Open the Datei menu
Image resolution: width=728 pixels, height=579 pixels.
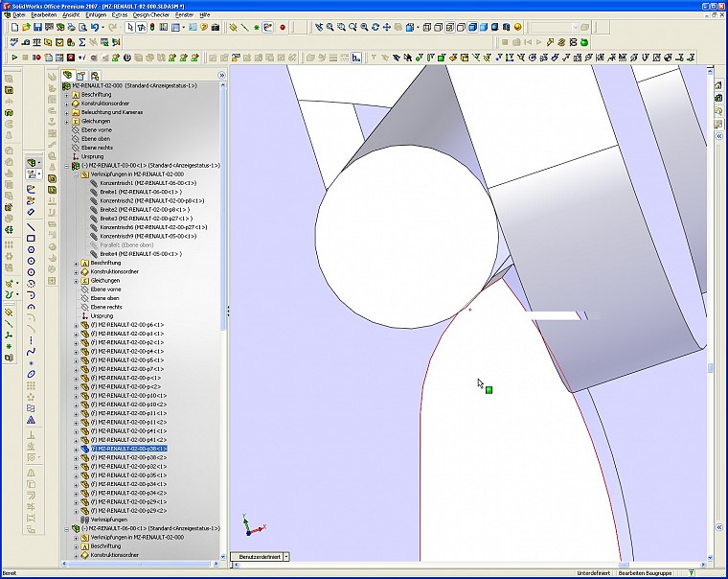point(18,15)
